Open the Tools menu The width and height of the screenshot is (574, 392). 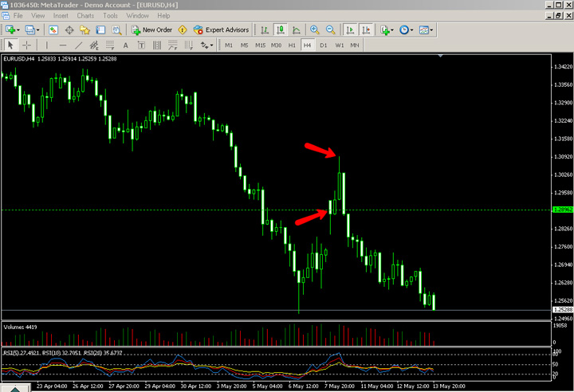(x=110, y=16)
